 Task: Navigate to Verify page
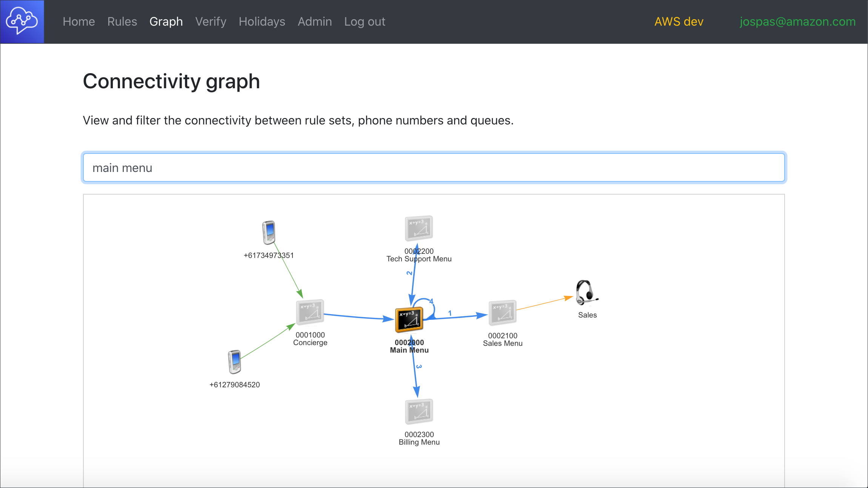click(211, 21)
